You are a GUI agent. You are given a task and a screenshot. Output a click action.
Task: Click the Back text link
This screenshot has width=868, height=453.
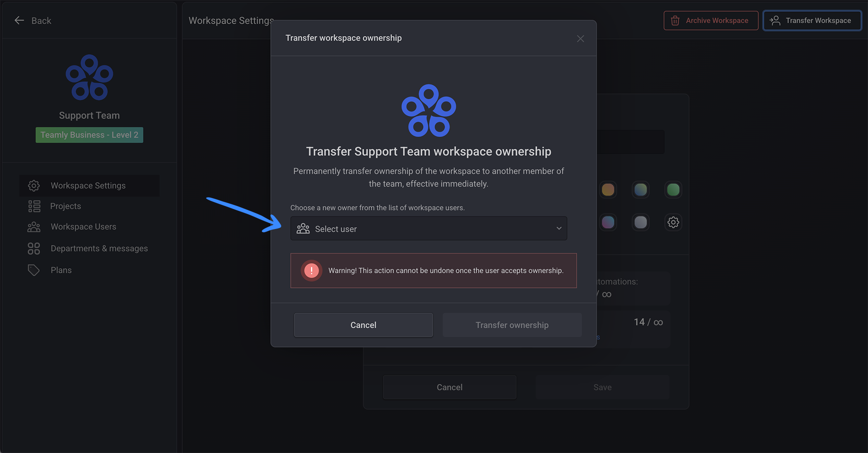click(41, 20)
